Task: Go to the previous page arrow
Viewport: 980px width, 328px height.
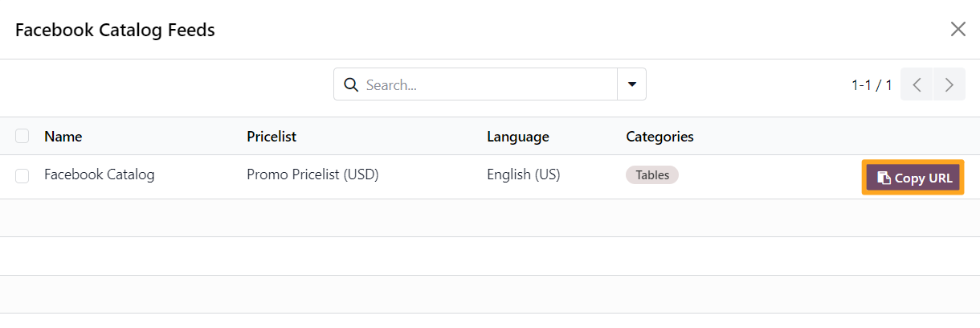Action: [917, 84]
